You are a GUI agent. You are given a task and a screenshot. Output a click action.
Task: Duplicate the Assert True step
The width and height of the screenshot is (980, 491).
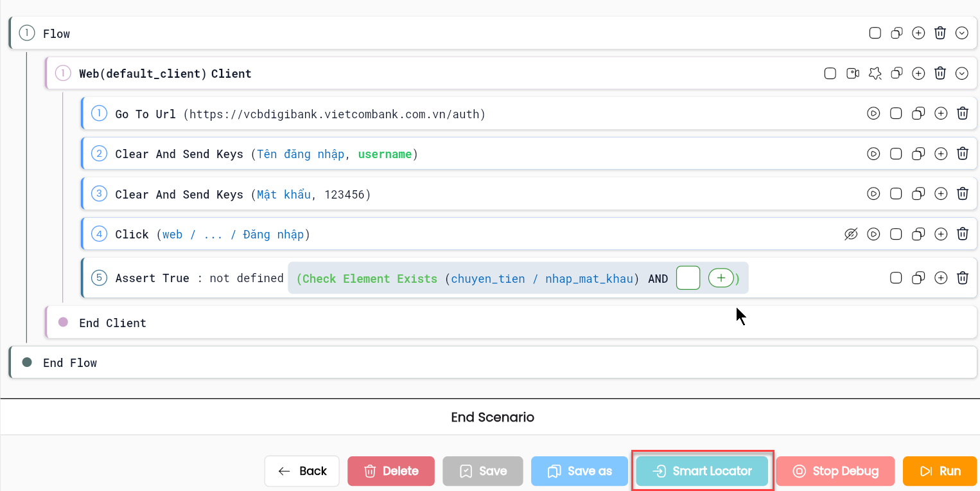pyautogui.click(x=918, y=278)
